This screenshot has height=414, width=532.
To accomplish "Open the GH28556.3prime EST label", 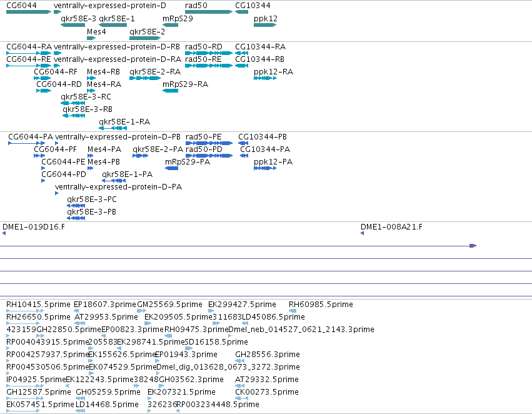I will tap(268, 355).
